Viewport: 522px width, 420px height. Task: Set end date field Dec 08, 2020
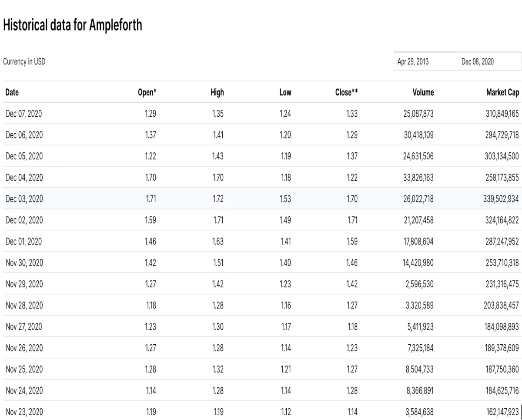(x=490, y=62)
